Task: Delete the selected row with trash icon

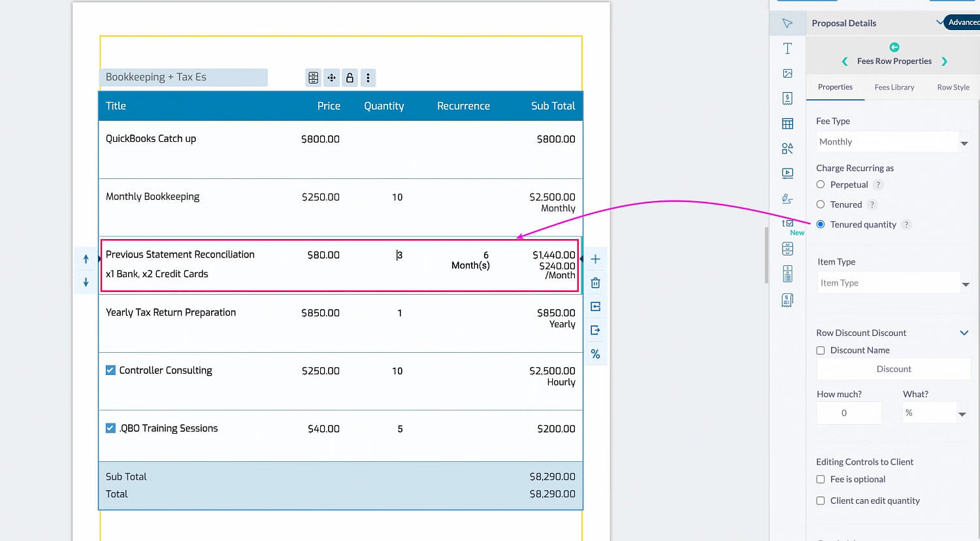Action: coord(595,283)
